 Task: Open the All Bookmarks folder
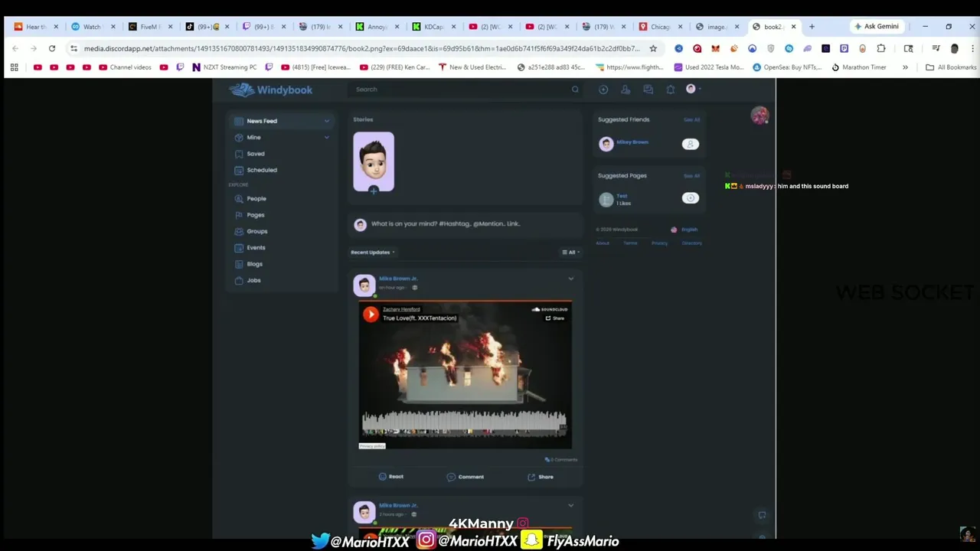coord(950,67)
